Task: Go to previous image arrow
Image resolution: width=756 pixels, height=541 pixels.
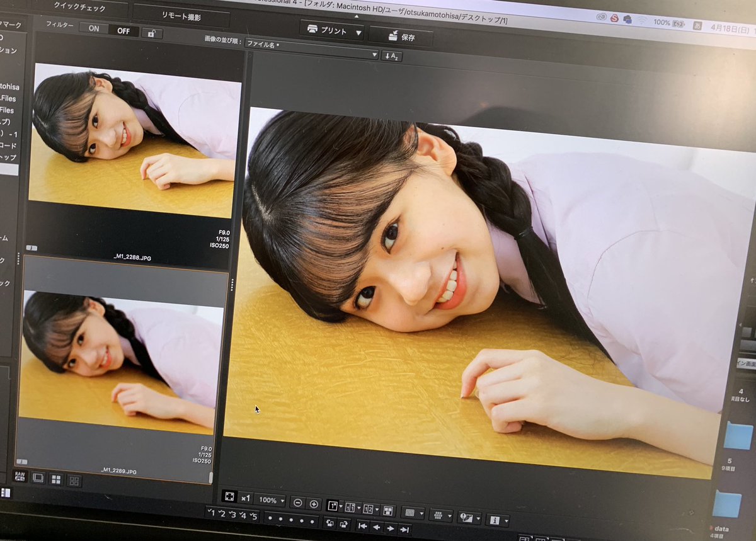Action: click(x=377, y=527)
